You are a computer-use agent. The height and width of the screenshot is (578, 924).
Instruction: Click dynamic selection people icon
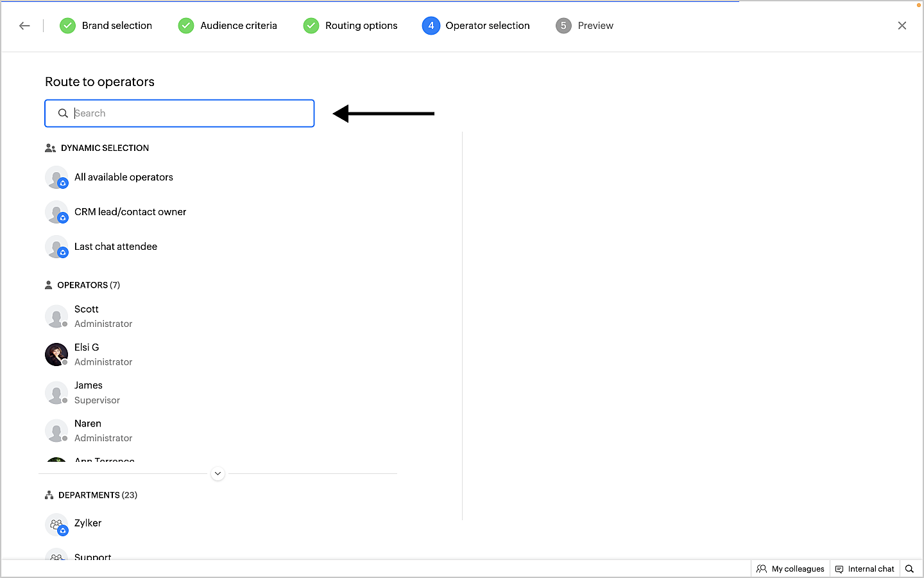50,148
